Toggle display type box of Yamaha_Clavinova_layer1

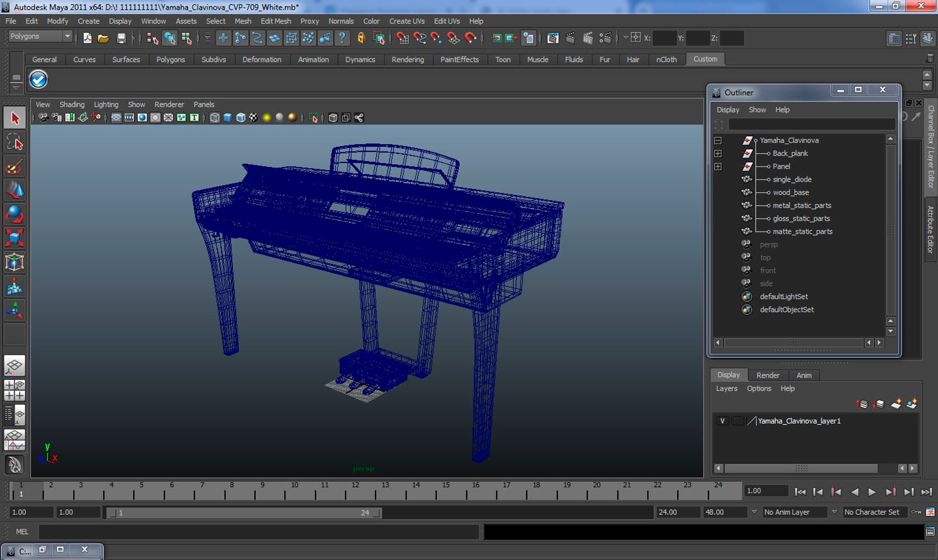pyautogui.click(x=737, y=421)
